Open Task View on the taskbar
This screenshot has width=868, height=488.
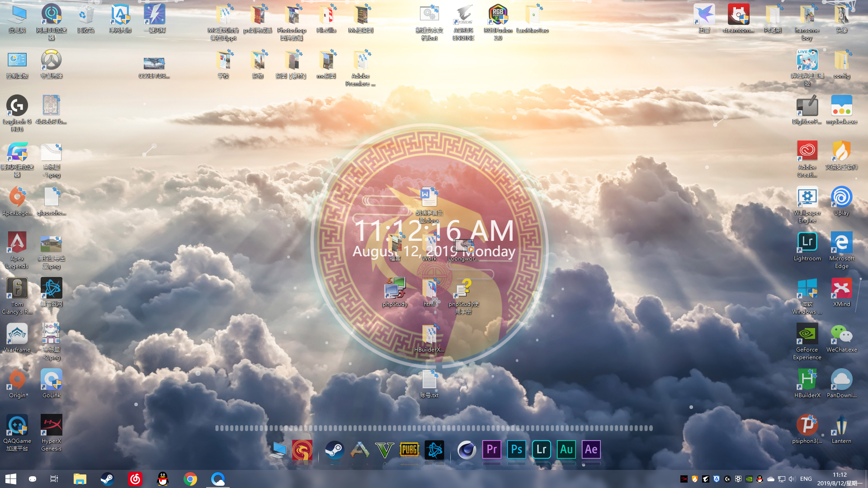point(54,479)
